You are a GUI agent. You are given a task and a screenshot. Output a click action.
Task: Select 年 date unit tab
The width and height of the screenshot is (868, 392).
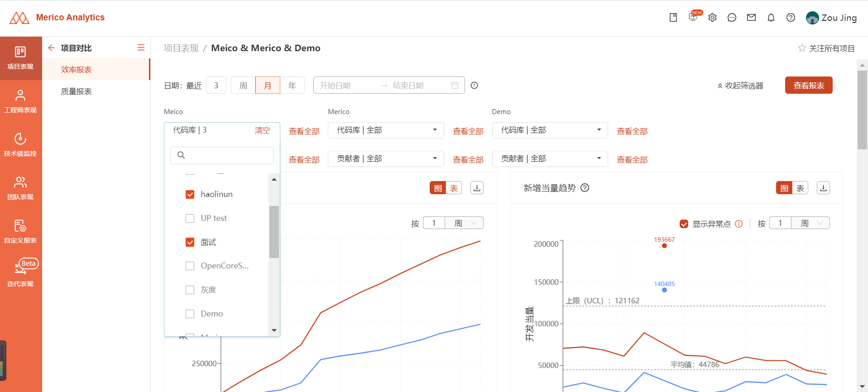tap(292, 85)
